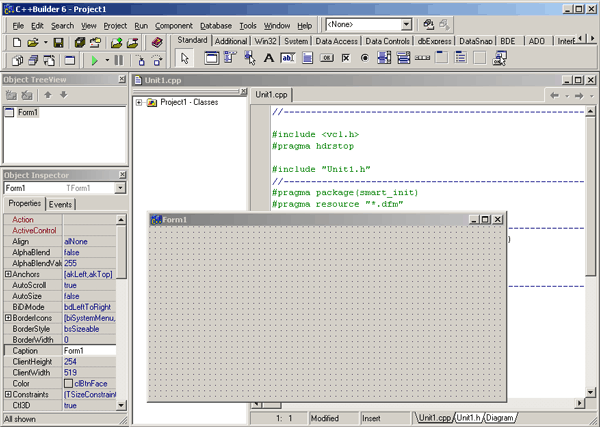Expand the BorderIcons property
600x427 pixels.
coord(8,318)
